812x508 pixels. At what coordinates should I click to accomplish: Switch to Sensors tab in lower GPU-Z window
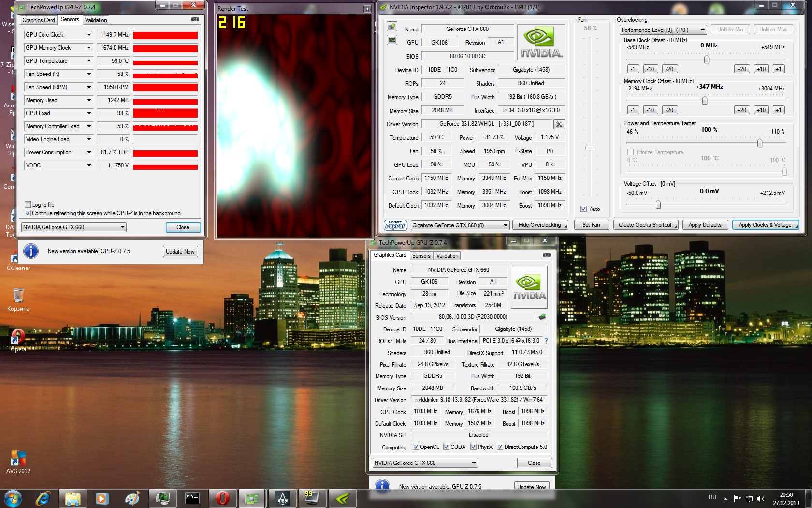pos(421,256)
